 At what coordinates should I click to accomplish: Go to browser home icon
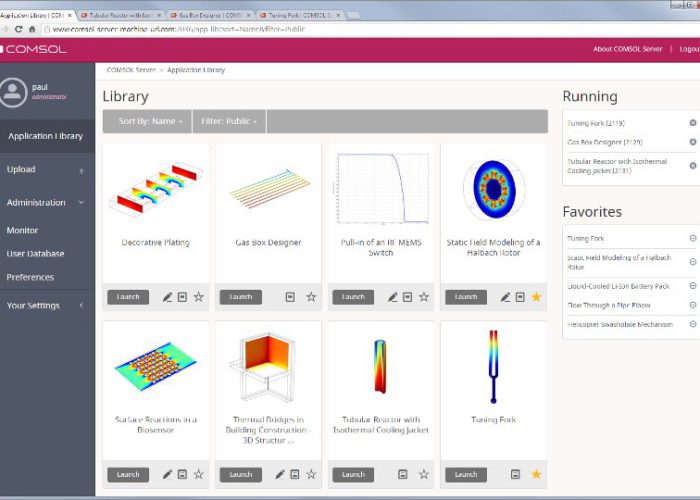click(32, 29)
